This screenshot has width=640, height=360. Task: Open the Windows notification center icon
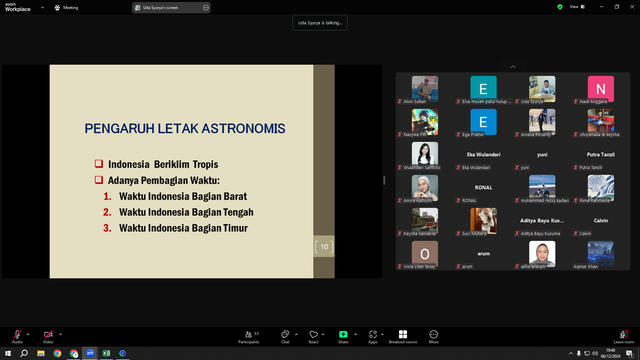[629, 353]
